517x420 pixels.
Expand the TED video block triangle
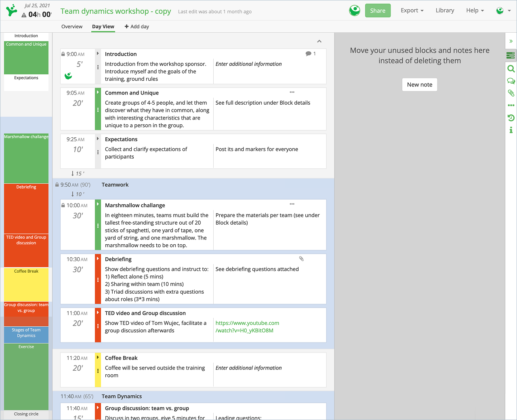(98, 312)
